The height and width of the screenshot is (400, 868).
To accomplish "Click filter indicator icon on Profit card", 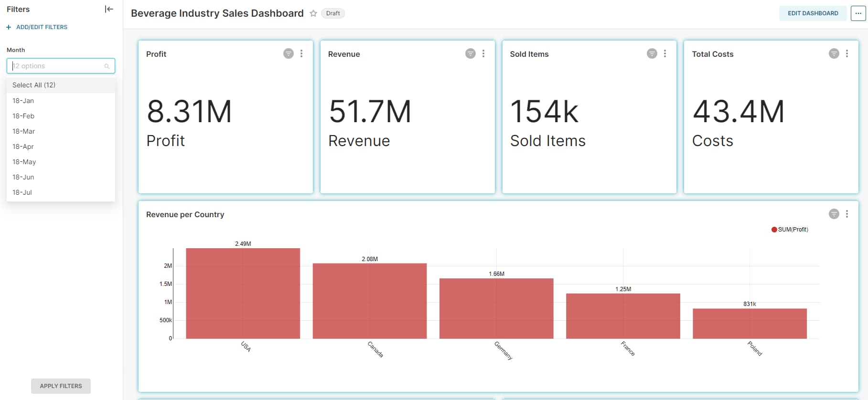I will click(x=288, y=53).
